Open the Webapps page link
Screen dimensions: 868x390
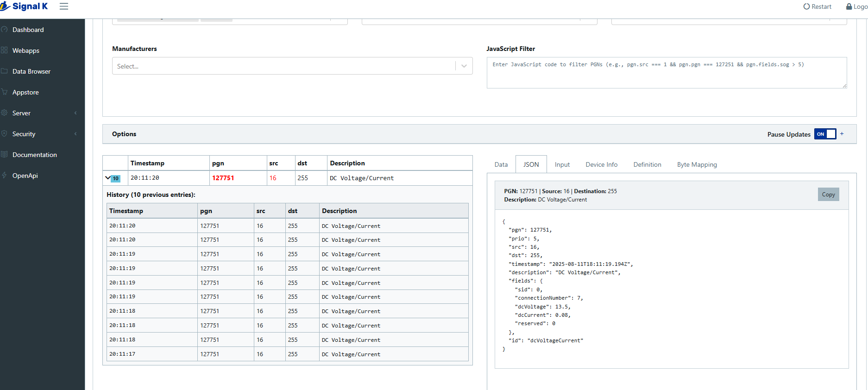point(26,50)
